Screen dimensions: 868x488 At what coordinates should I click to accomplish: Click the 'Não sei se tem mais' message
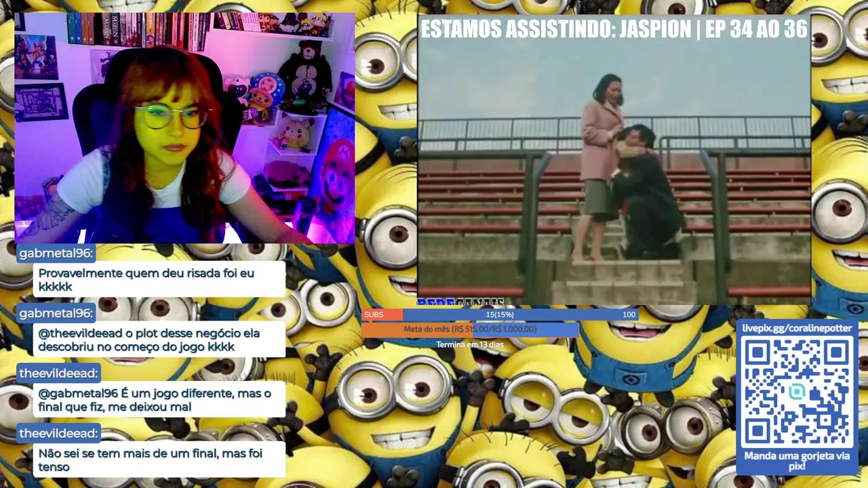click(x=159, y=460)
